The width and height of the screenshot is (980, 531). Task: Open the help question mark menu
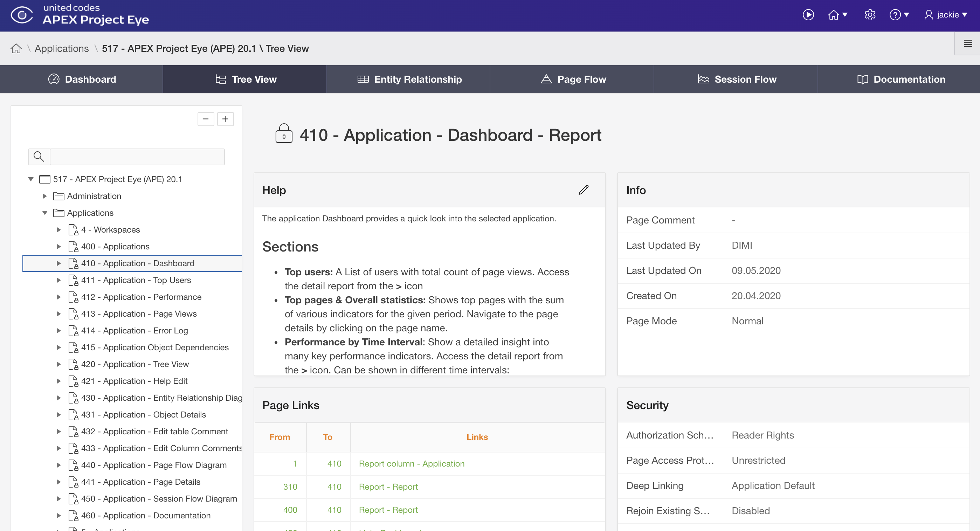click(x=899, y=15)
